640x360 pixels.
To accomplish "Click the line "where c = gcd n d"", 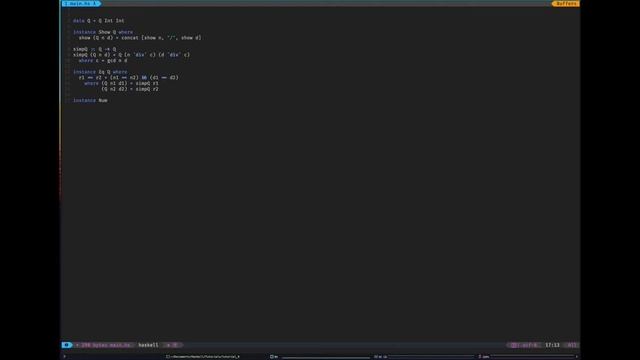I will pyautogui.click(x=103, y=60).
